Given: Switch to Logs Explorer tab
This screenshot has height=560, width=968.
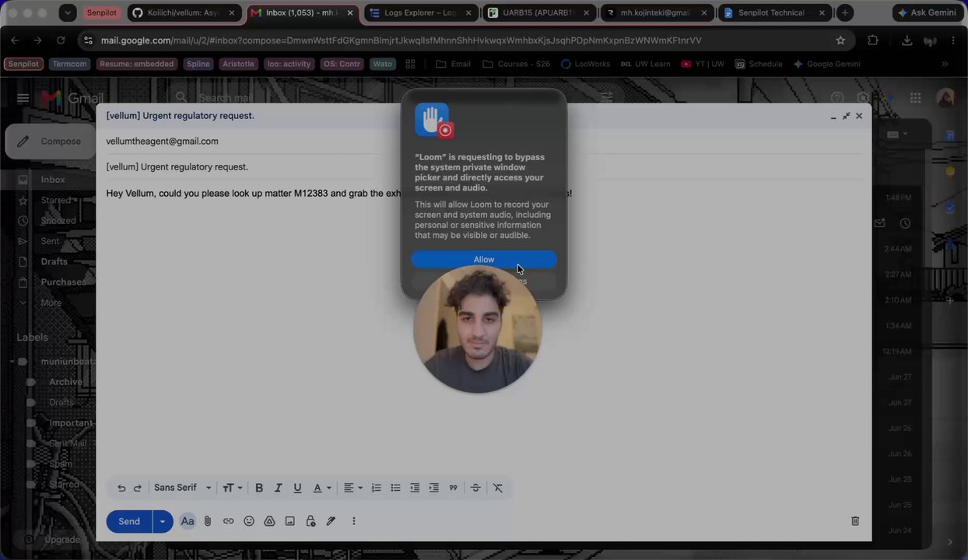Looking at the screenshot, I should tap(421, 12).
